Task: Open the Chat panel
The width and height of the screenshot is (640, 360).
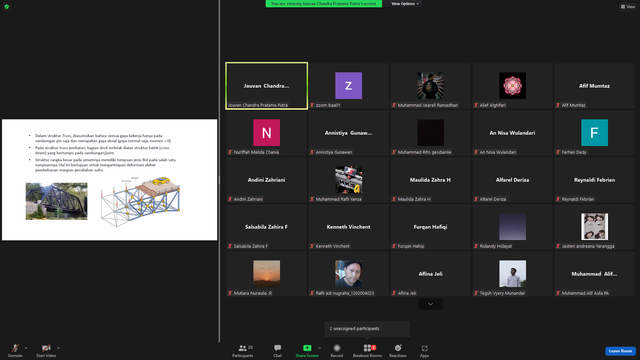Action: [278, 350]
